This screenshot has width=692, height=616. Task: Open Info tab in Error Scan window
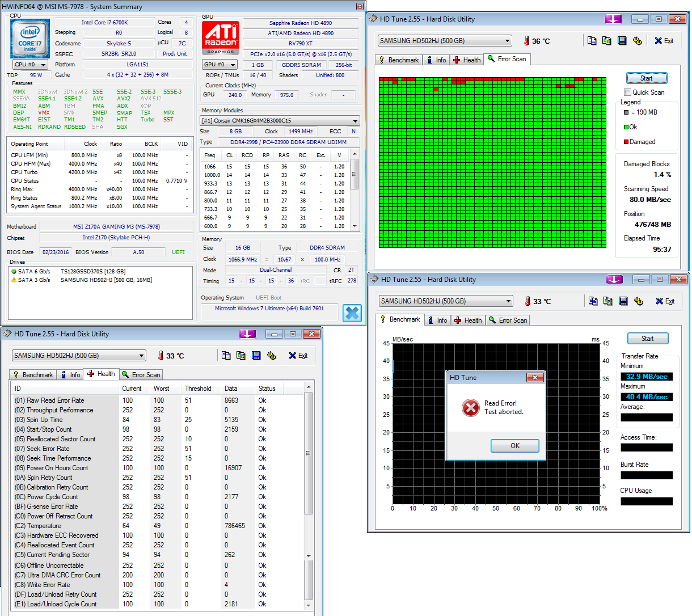(436, 60)
